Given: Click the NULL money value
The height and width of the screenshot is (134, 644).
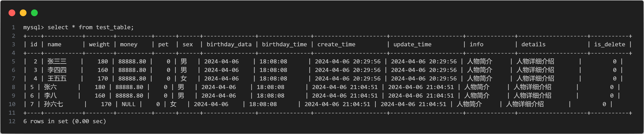Looking at the screenshot, I should [x=129, y=104].
